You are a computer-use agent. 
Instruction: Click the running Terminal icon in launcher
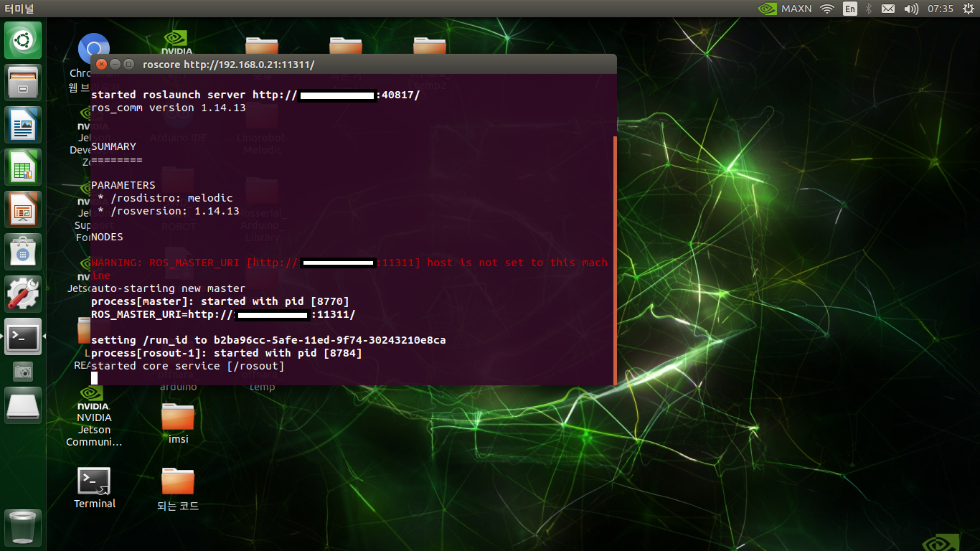[x=24, y=336]
